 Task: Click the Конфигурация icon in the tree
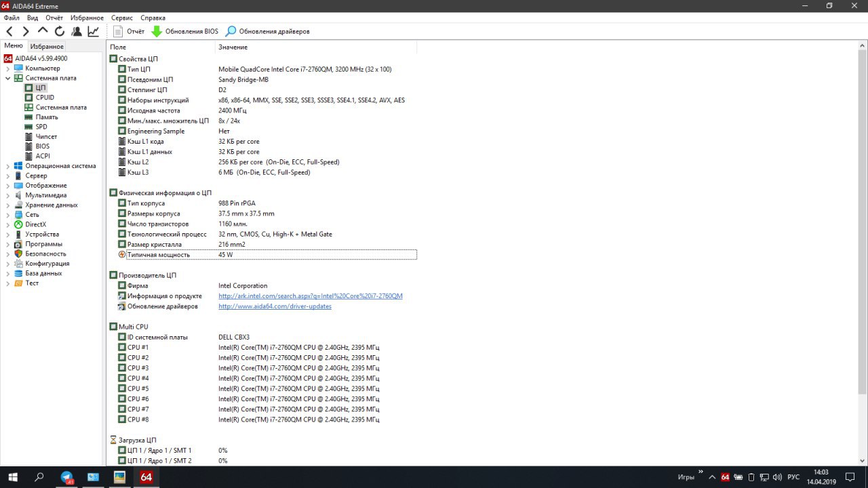(x=18, y=264)
